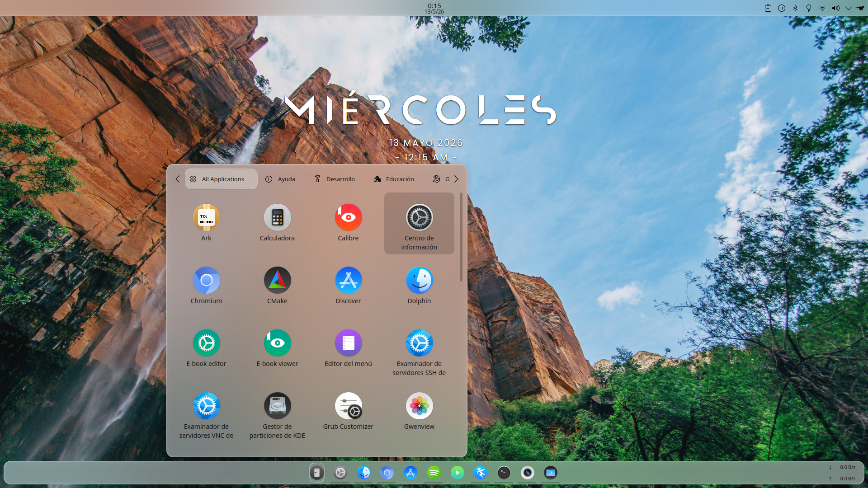
Task: Open Editor del menú
Action: coord(348,349)
